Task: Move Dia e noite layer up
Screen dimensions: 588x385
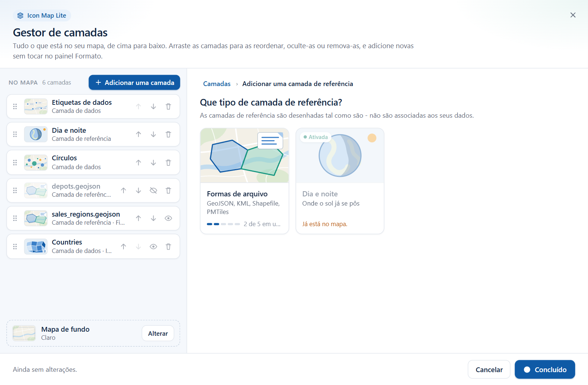Action: click(x=139, y=135)
